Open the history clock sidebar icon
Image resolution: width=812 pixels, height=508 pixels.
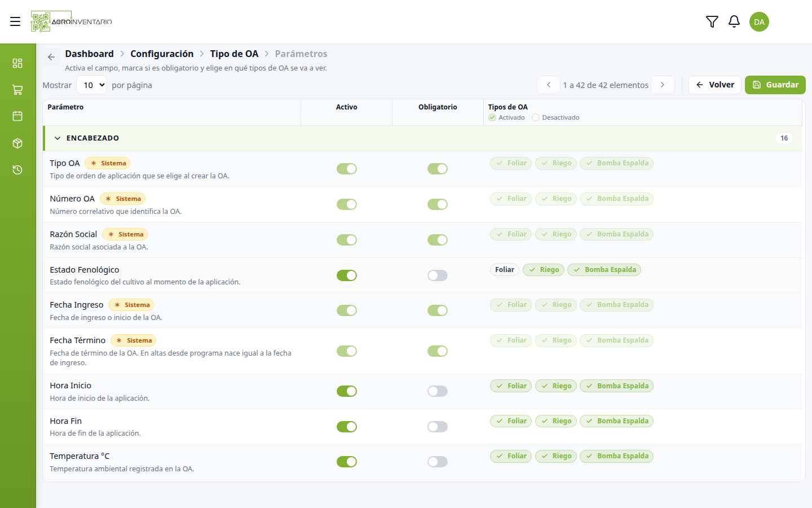17,170
